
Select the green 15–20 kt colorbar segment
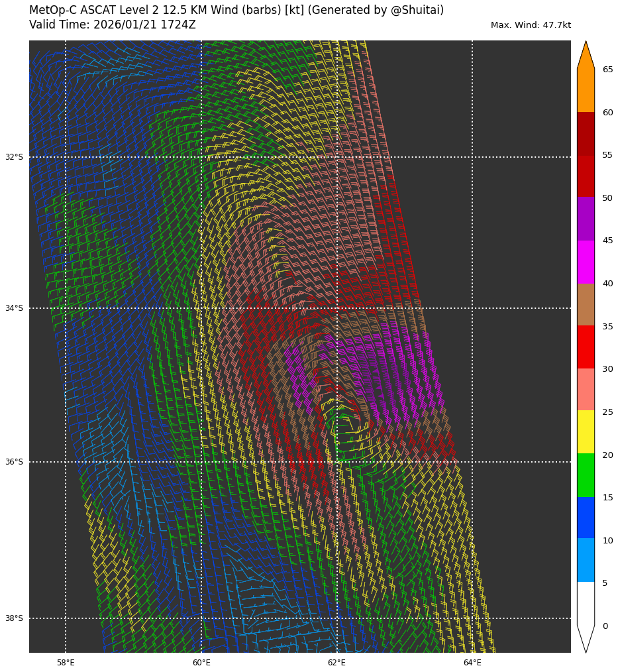(586, 475)
